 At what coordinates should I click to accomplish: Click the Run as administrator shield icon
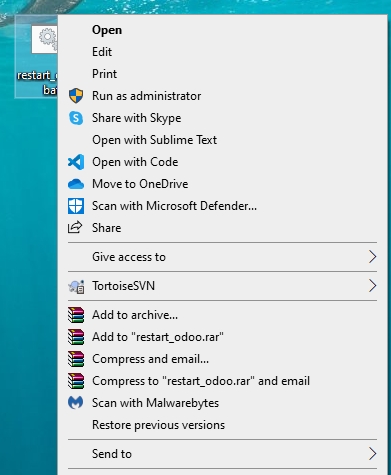pyautogui.click(x=76, y=96)
